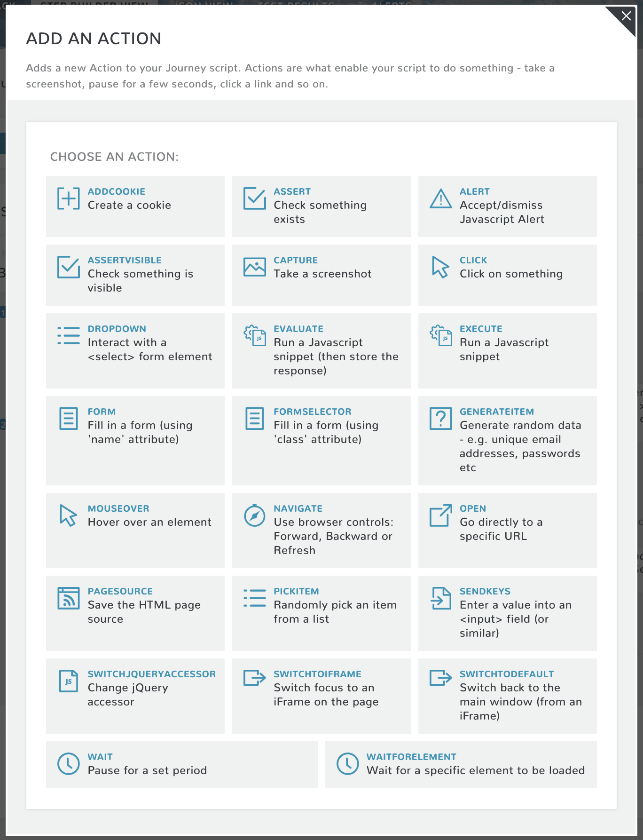The width and height of the screenshot is (643, 840).
Task: Choose the ASSERT action link
Action: tap(292, 191)
